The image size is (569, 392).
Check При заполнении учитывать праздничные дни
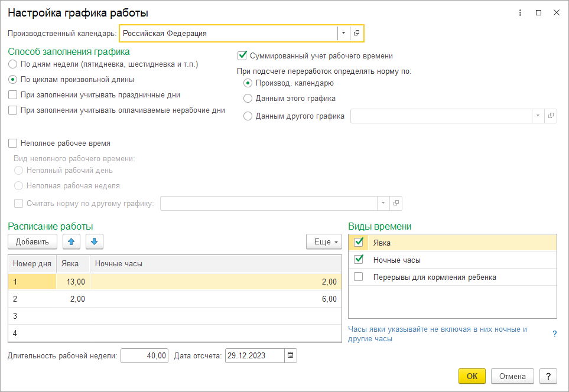point(12,94)
